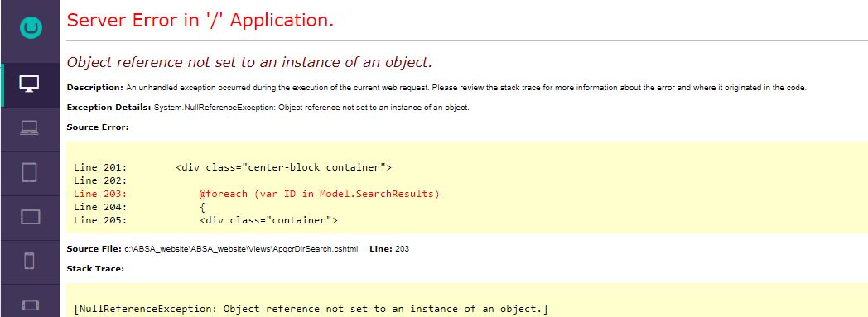Click the ApqcrDirSearch.cshtml file path

(x=241, y=249)
